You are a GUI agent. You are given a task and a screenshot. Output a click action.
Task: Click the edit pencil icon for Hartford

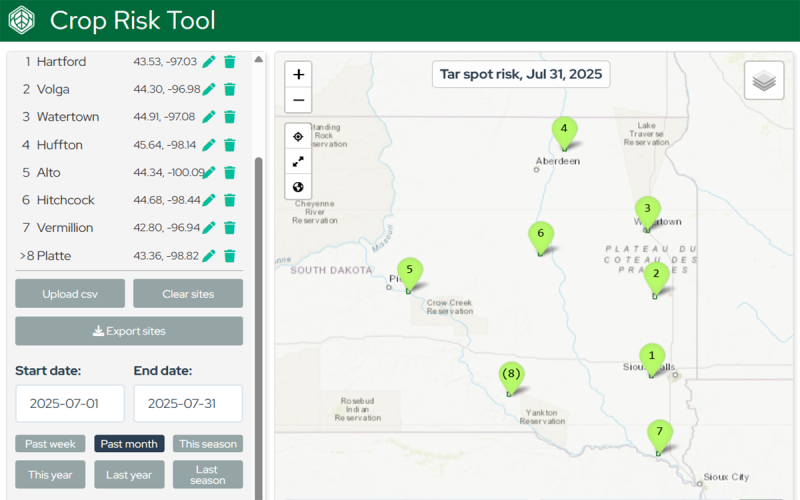[x=209, y=62]
